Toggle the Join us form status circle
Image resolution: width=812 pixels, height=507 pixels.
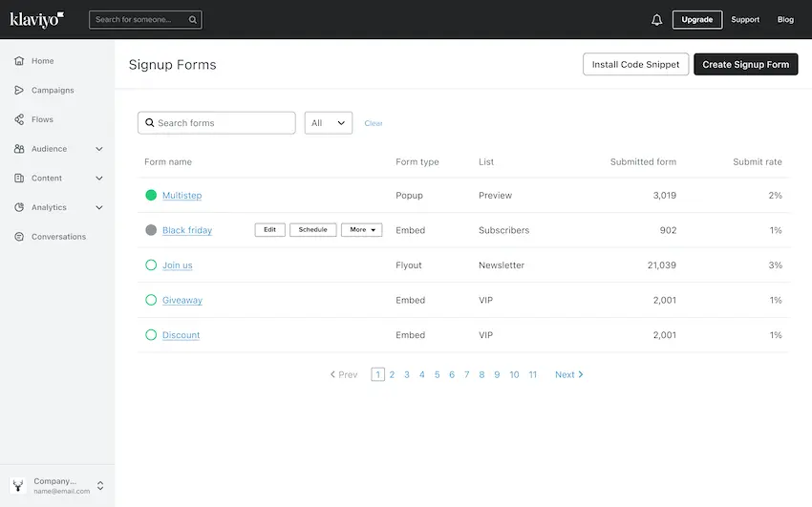pyautogui.click(x=151, y=265)
